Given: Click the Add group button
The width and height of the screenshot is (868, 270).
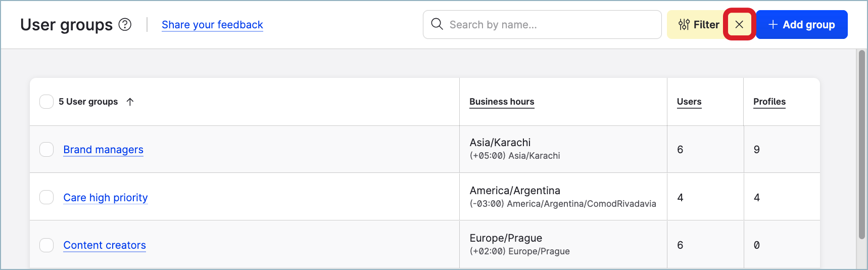Looking at the screenshot, I should (x=801, y=24).
